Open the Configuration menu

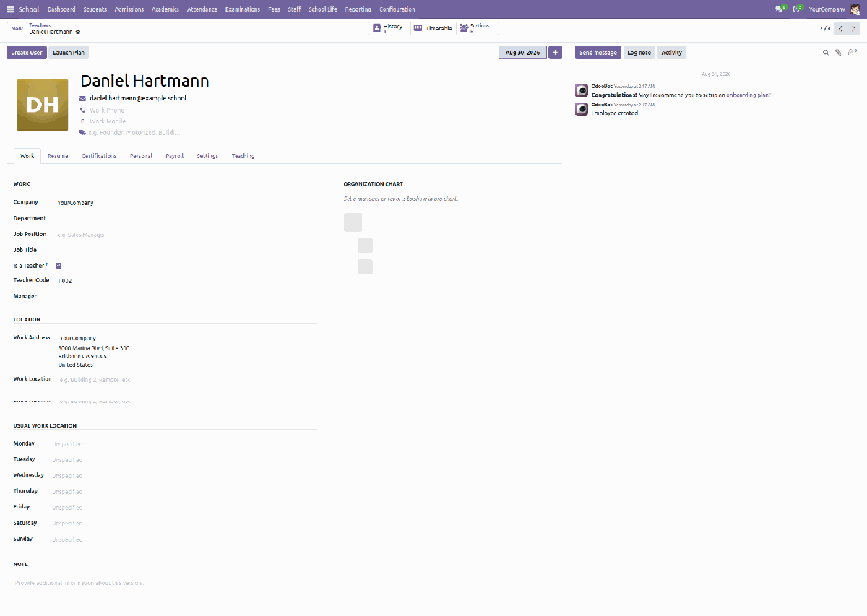click(397, 9)
